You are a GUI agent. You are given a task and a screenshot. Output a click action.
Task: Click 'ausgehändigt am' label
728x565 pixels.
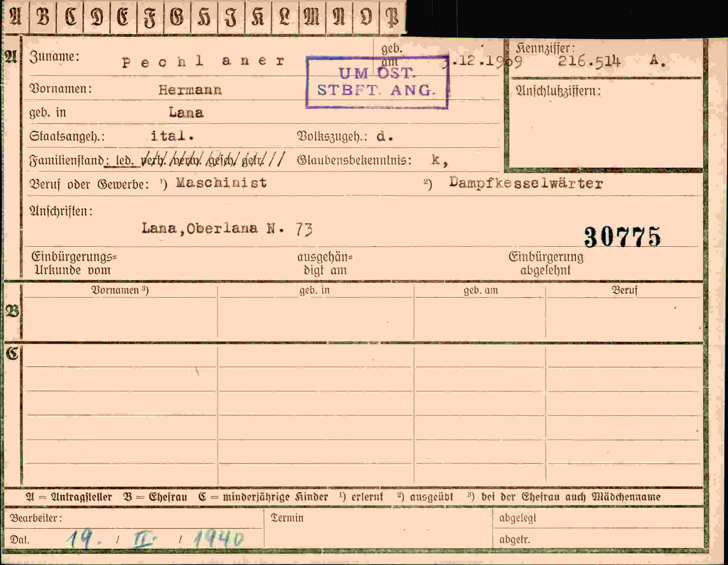click(325, 263)
